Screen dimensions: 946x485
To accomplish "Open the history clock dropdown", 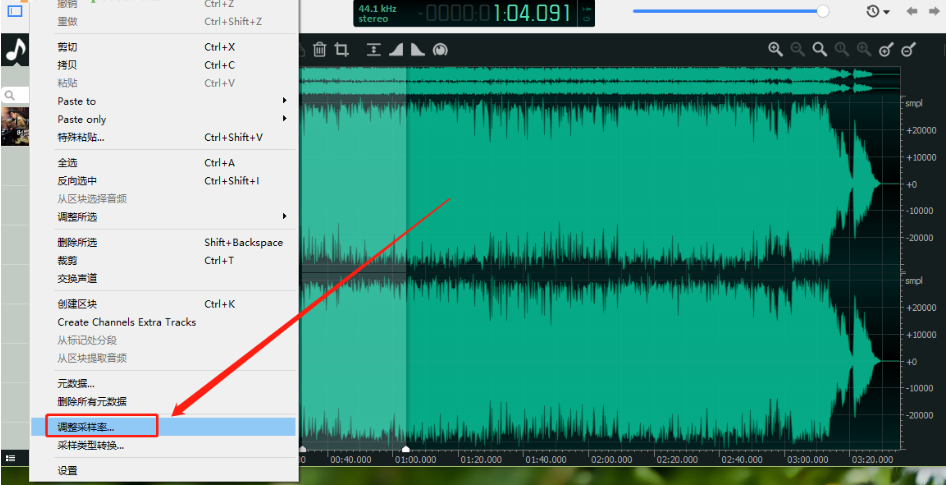I will 878,11.
